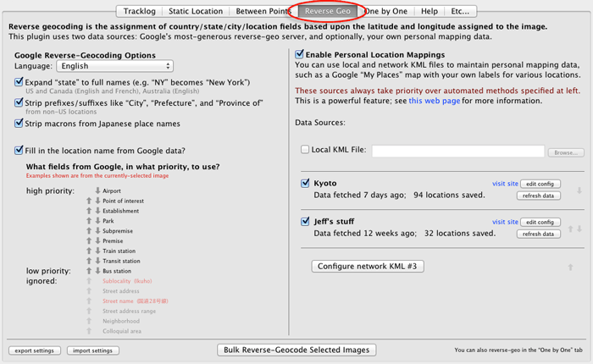Toggle Expand state to full names

point(19,81)
